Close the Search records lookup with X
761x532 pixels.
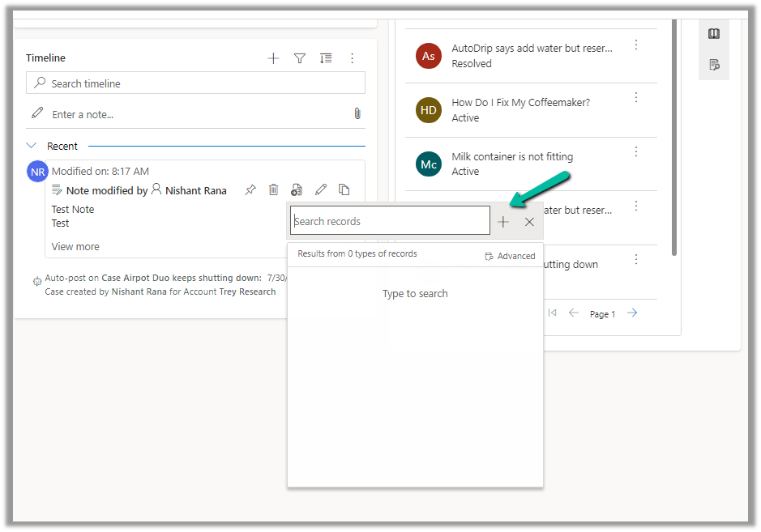(529, 222)
